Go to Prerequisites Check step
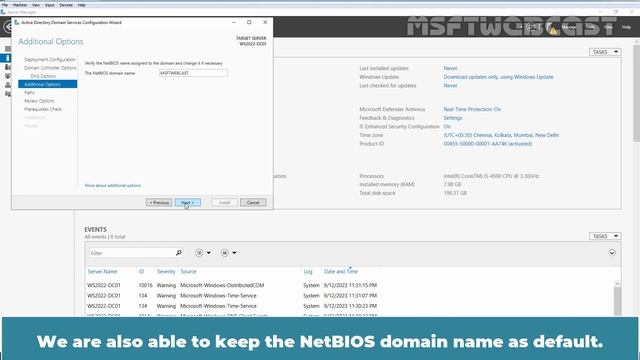Image resolution: width=640 pixels, height=360 pixels. coord(43,109)
